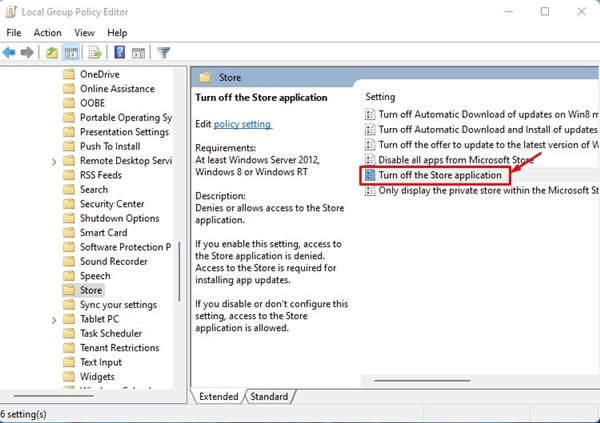Select the Sound Recorder folder
Viewport: 600px width, 423px height.
tap(114, 261)
